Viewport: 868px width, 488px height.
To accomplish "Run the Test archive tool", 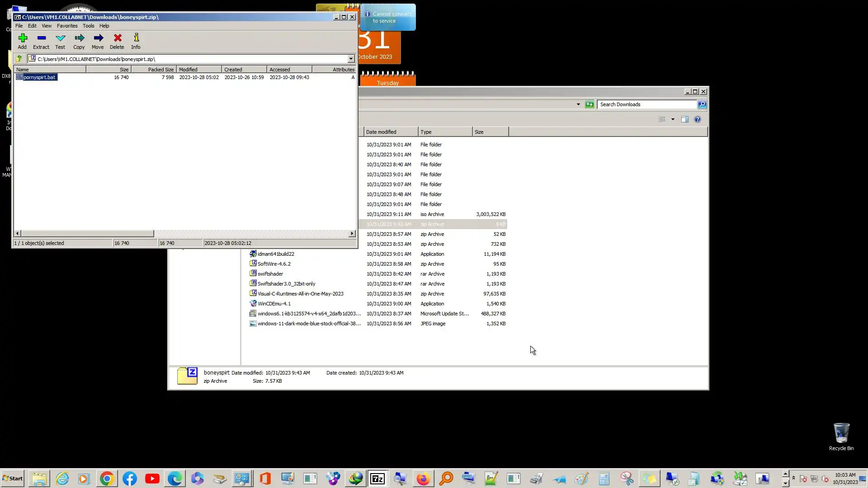I will pyautogui.click(x=60, y=41).
